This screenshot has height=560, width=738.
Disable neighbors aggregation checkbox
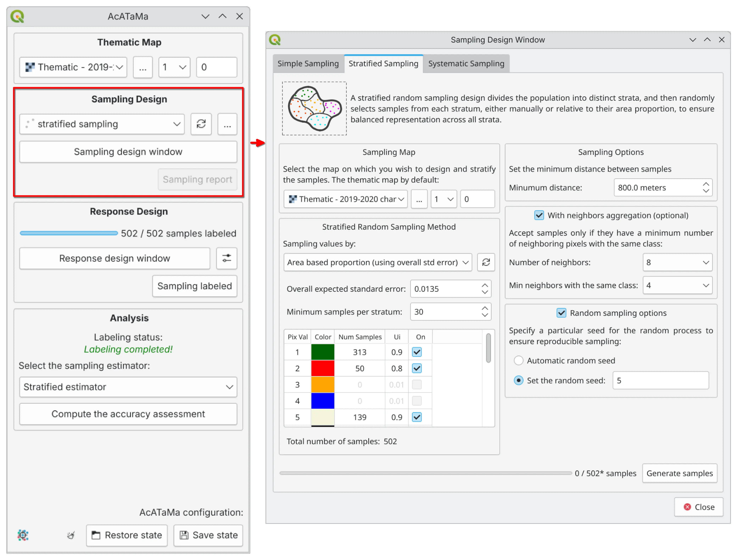pos(539,215)
